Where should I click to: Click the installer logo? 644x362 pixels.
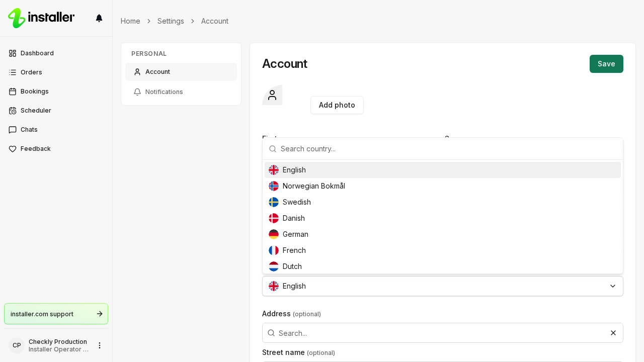point(41,18)
